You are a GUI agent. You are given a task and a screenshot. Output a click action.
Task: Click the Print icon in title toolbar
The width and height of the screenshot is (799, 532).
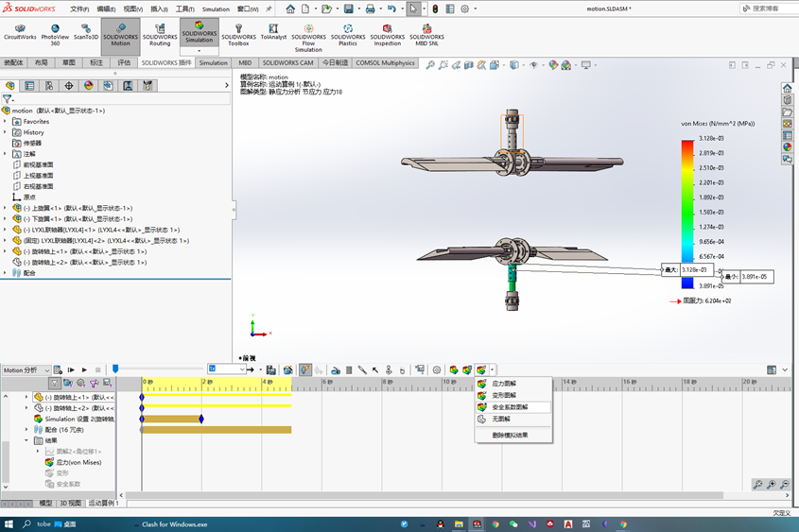pyautogui.click(x=371, y=9)
